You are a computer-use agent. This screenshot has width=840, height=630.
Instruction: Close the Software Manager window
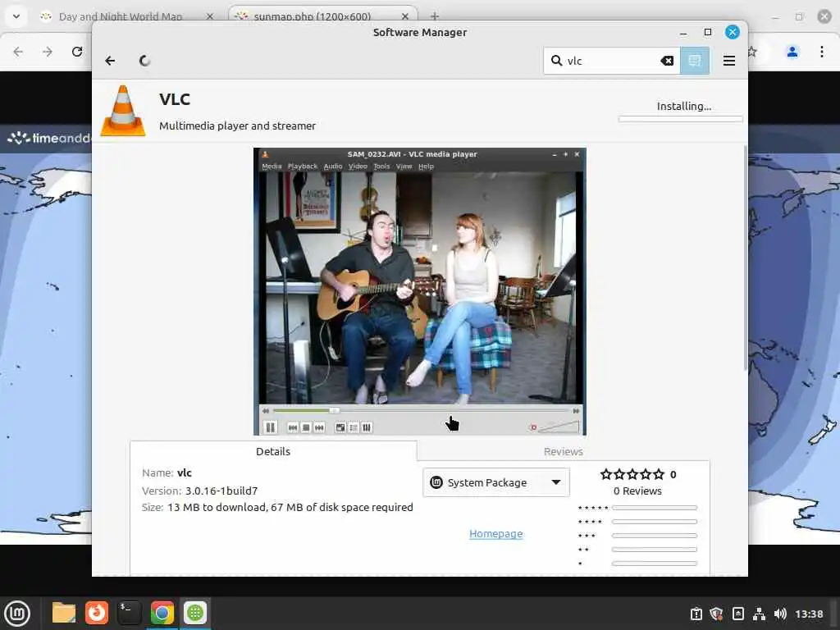click(x=733, y=32)
